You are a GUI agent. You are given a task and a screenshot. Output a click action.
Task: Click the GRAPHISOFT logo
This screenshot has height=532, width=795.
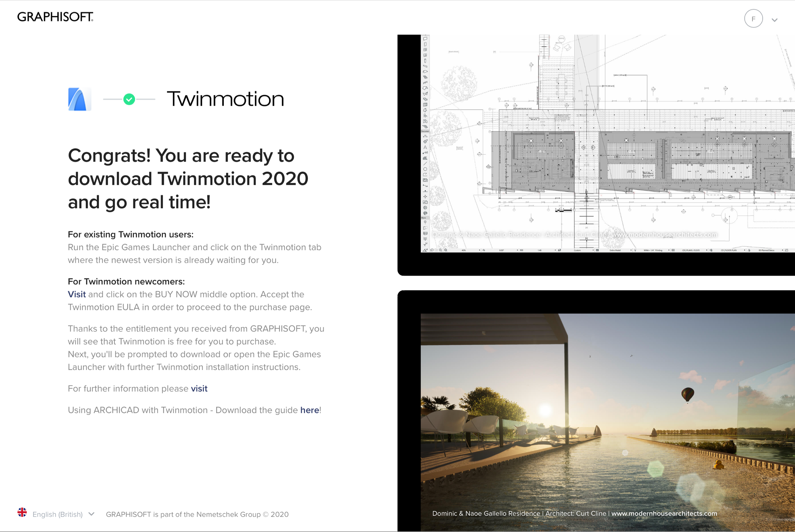55,17
